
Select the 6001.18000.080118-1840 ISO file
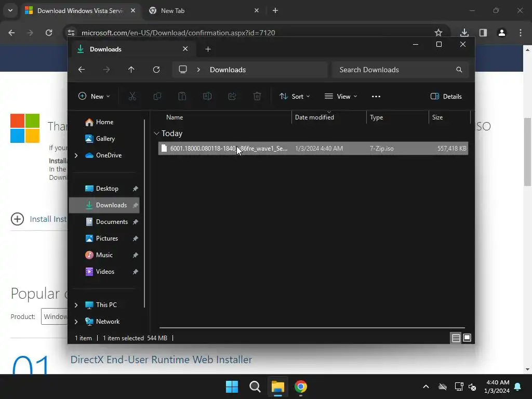click(313, 149)
